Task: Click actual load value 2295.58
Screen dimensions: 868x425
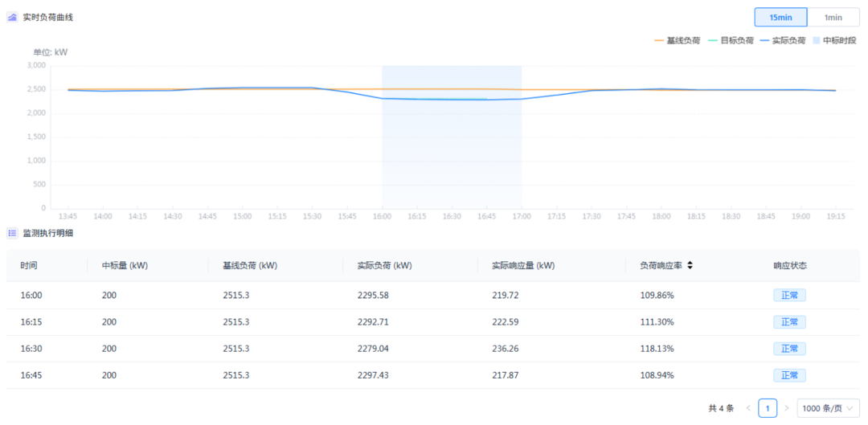Action: pyautogui.click(x=373, y=296)
